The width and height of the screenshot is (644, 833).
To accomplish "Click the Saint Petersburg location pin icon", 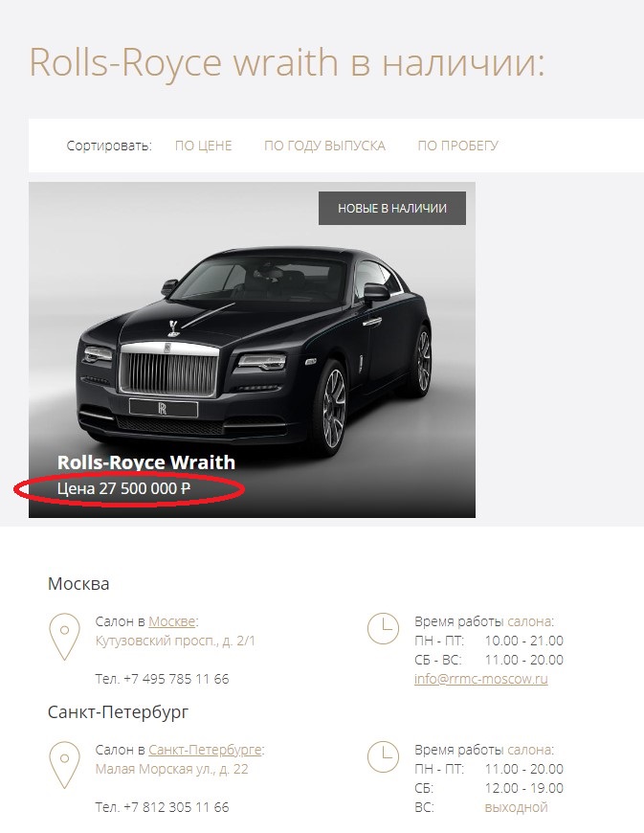I will pyautogui.click(x=64, y=764).
